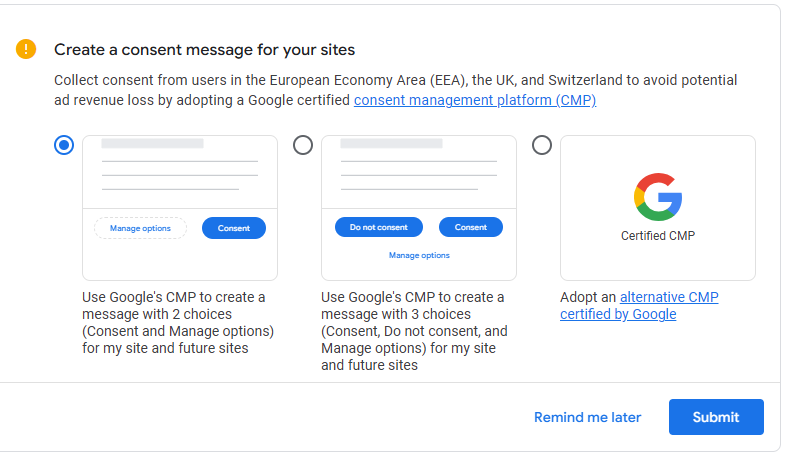The width and height of the screenshot is (811, 461).
Task: Click the 2-choice message preview thumbnail
Action: [180, 208]
